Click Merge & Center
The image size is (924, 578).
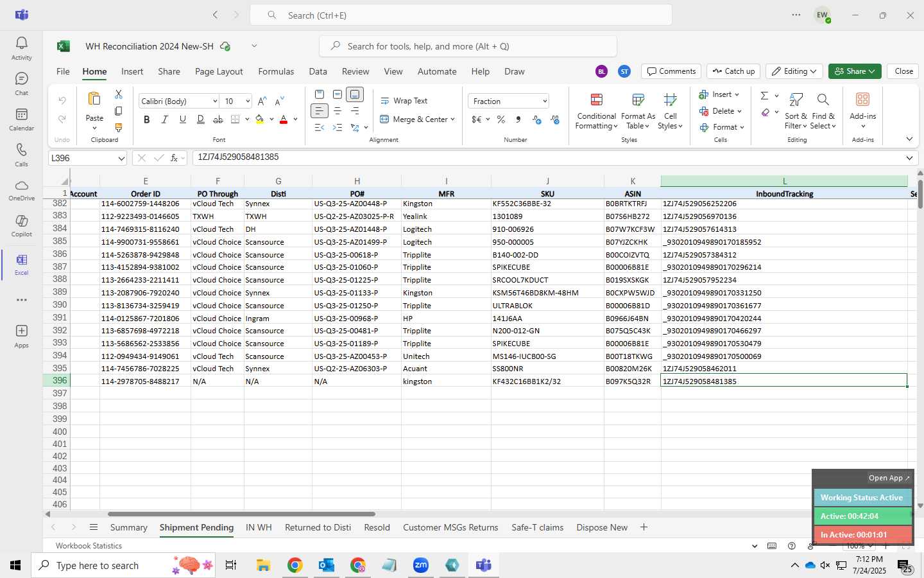point(412,119)
